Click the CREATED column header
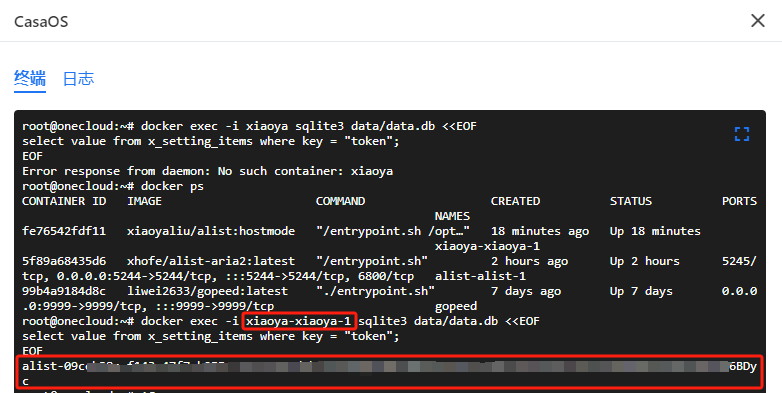This screenshot has width=782, height=393. pyautogui.click(x=515, y=201)
